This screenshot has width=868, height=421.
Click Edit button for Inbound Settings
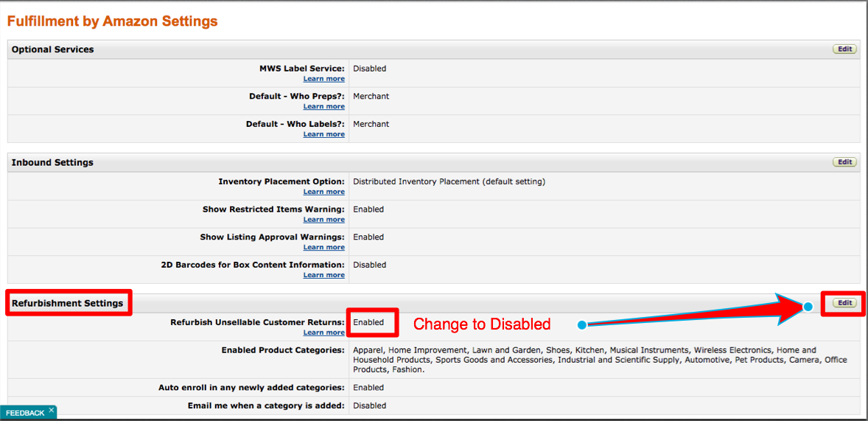[844, 161]
